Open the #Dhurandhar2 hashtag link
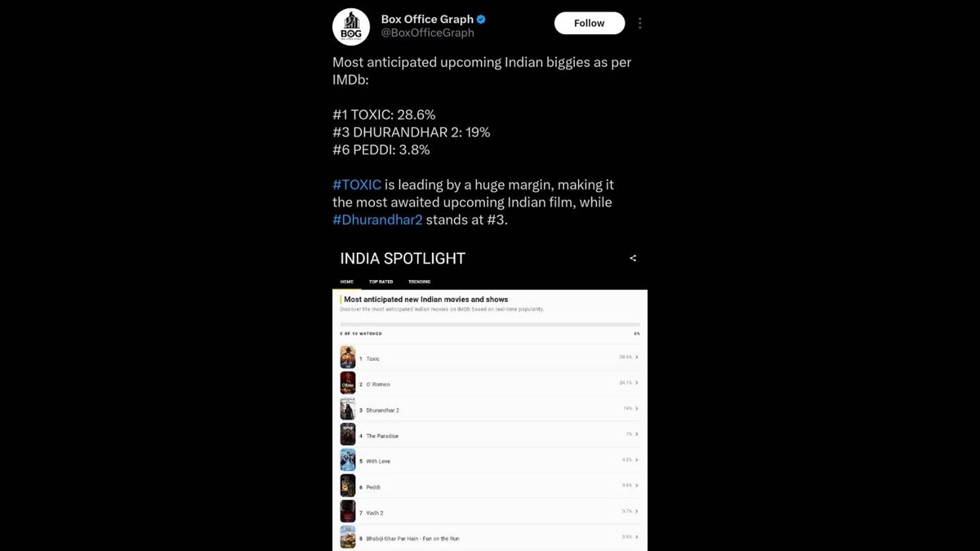 377,220
